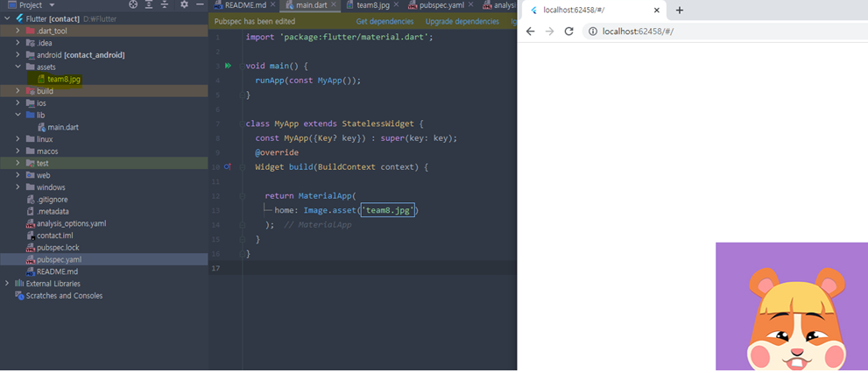Viewport: 868px width, 373px height.
Task: Expand the web folder
Action: coord(18,175)
